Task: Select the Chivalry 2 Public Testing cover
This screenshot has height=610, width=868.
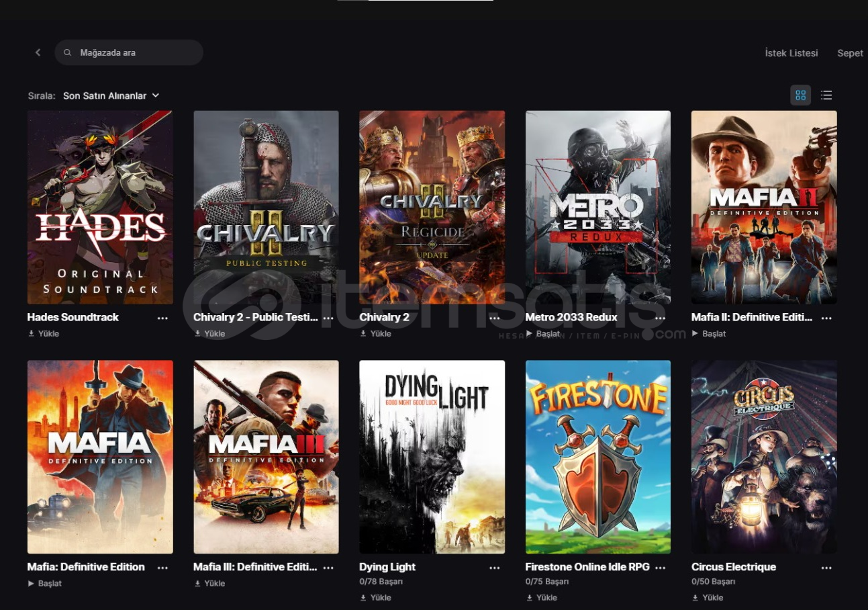Action: [x=266, y=208]
